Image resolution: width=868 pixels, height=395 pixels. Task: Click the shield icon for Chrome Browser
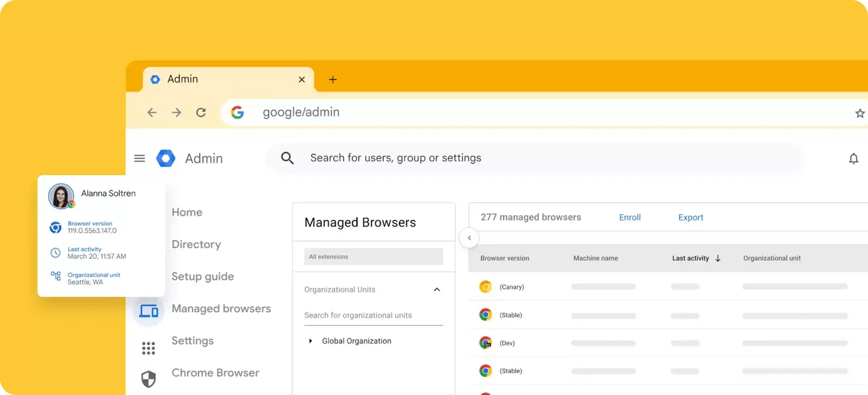pos(148,379)
